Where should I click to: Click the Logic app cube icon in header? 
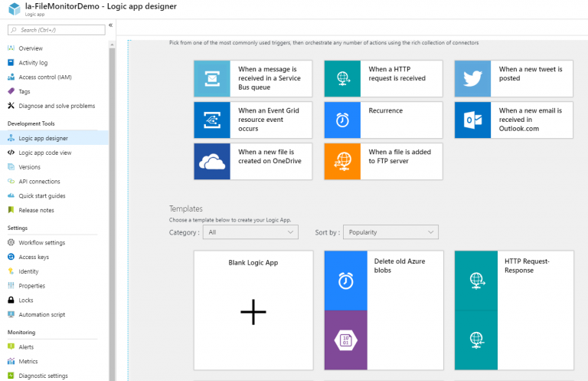click(15, 8)
